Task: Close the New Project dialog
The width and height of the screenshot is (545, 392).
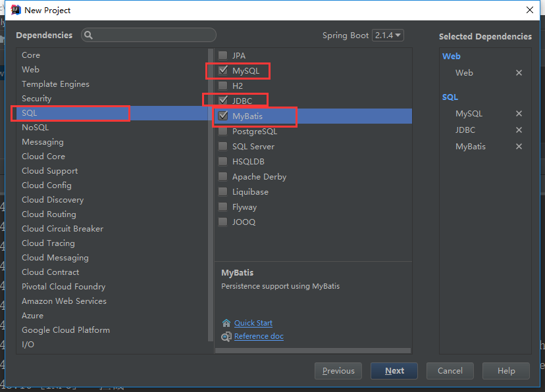Action: click(530, 10)
